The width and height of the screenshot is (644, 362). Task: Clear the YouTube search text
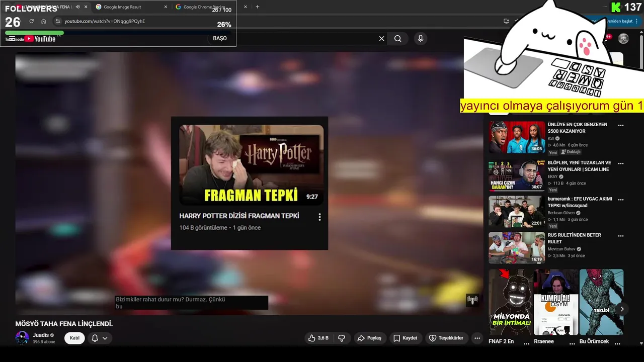coord(381,39)
